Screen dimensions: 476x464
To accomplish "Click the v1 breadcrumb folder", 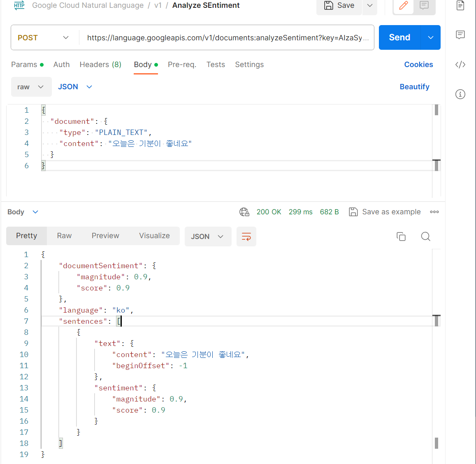I will point(158,5).
